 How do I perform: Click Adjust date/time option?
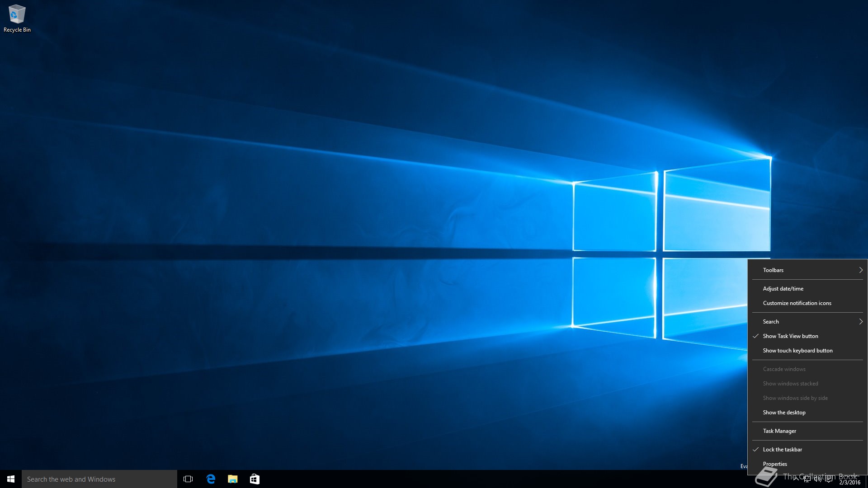[783, 289]
